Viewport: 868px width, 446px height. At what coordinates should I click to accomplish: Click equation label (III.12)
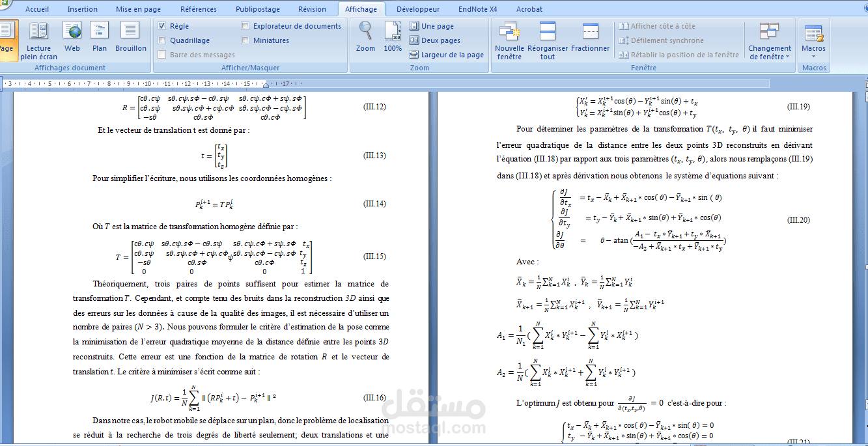point(374,107)
